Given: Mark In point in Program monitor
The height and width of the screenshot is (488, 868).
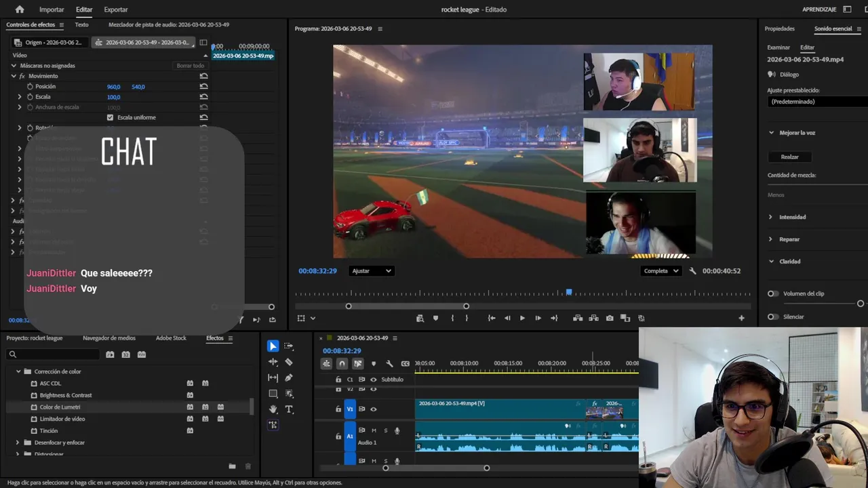Looking at the screenshot, I should tap(452, 318).
